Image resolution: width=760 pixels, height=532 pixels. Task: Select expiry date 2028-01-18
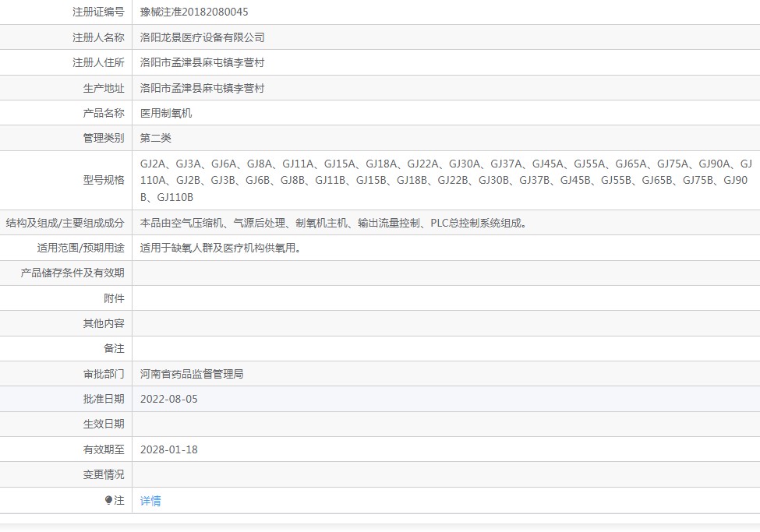(x=168, y=449)
